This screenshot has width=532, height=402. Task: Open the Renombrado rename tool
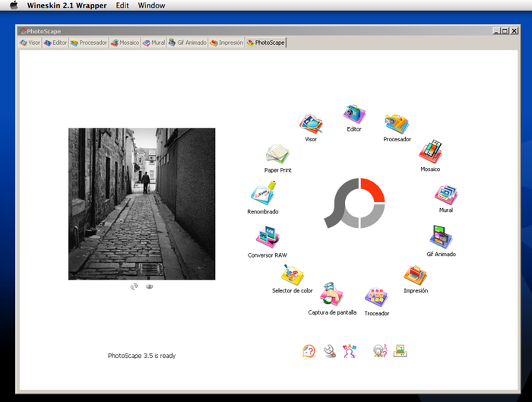(x=263, y=193)
